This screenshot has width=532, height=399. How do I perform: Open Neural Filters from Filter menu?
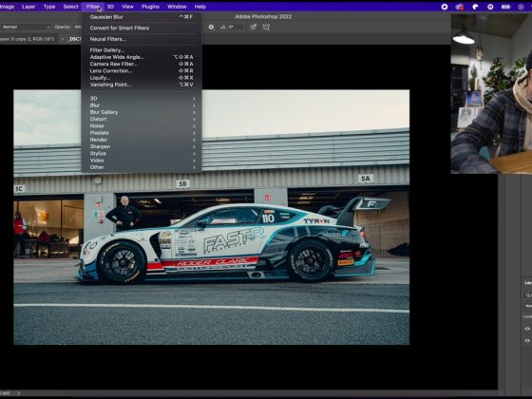[142, 39]
